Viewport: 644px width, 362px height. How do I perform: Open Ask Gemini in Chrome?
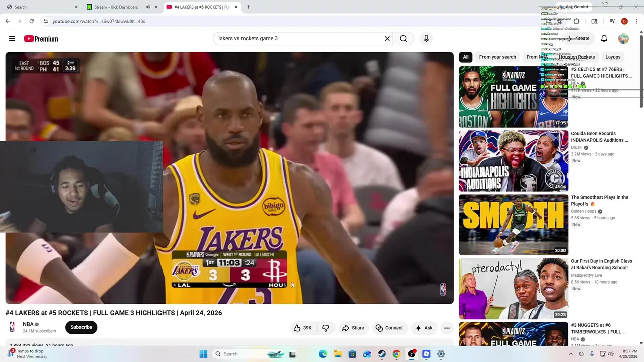[573, 7]
